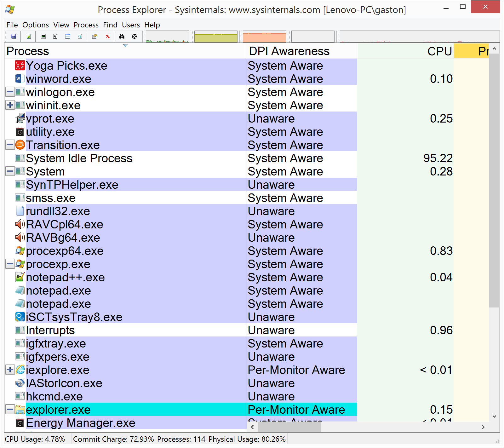Viewport: 504px width, 448px height.
Task: Click the View DLLs toolbar icon
Action: (80, 37)
